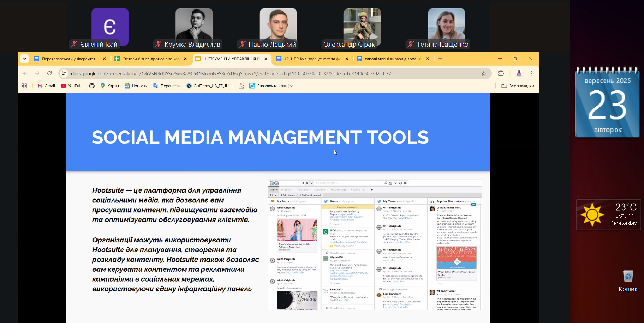
Task: Open the YouTube bookmark
Action: [x=72, y=86]
